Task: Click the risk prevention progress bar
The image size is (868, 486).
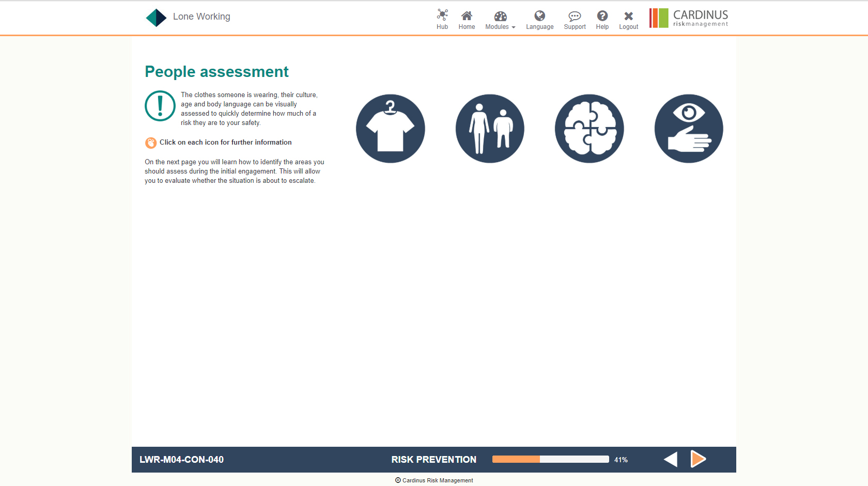Action: coord(551,459)
